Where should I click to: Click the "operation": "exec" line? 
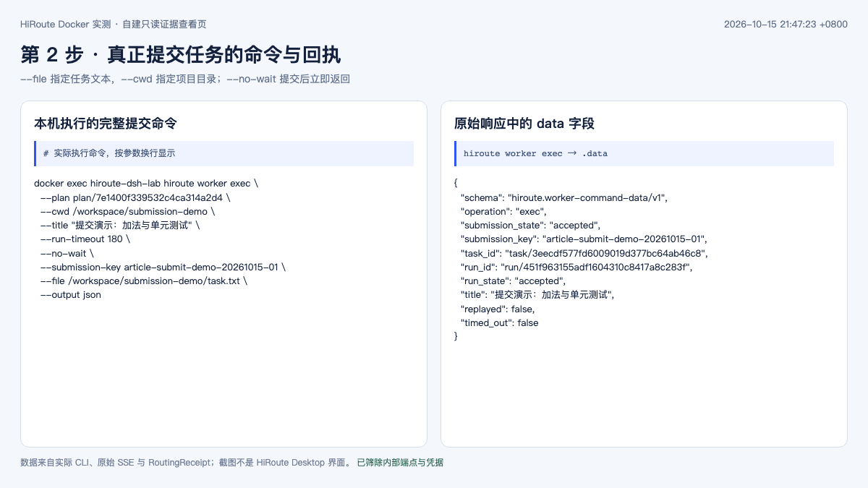tap(504, 211)
